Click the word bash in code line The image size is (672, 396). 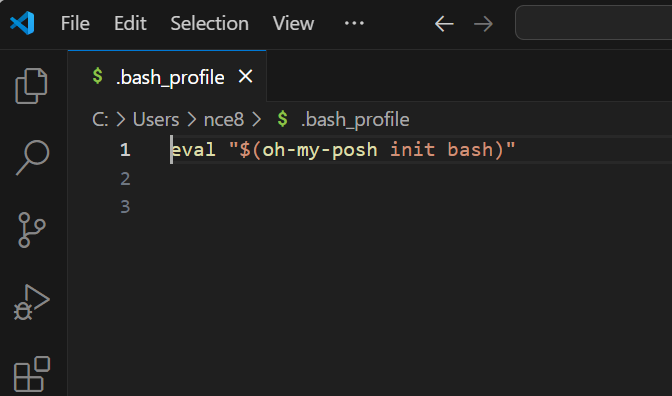coord(470,150)
